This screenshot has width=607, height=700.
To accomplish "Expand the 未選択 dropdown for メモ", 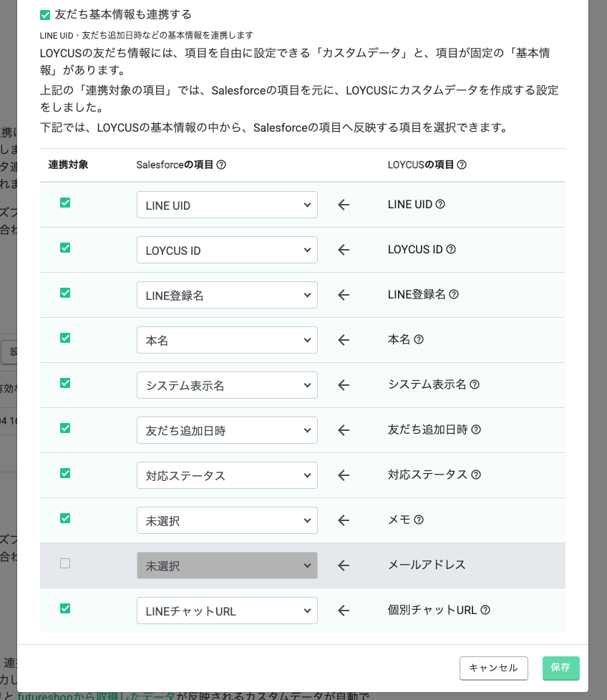I will (227, 520).
